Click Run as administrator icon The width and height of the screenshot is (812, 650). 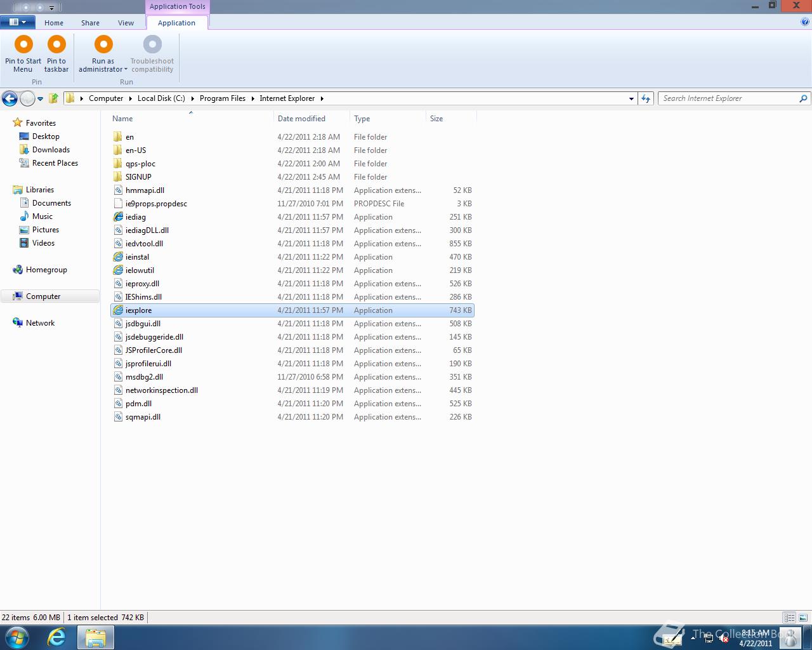(x=103, y=44)
